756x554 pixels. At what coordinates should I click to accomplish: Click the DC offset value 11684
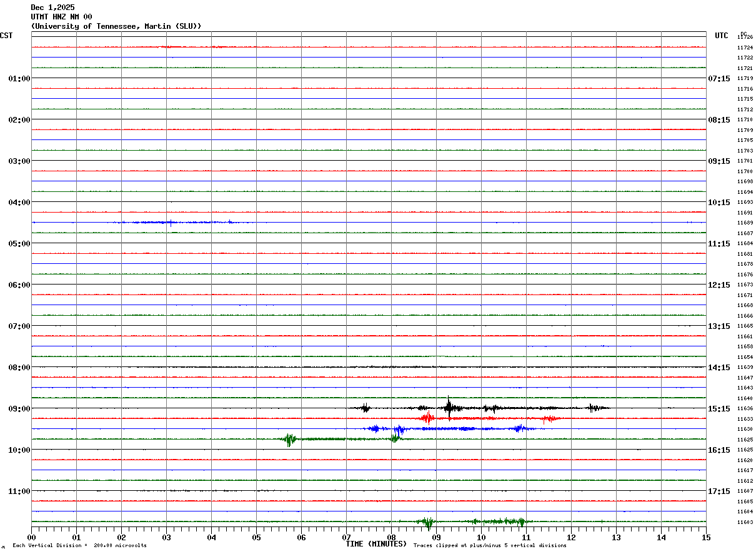click(745, 244)
